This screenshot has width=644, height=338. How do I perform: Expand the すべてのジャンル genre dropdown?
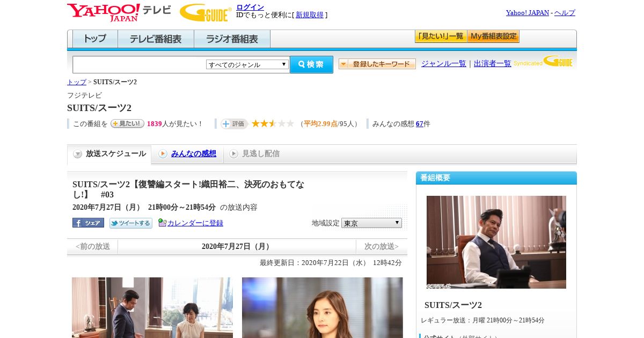coord(247,64)
